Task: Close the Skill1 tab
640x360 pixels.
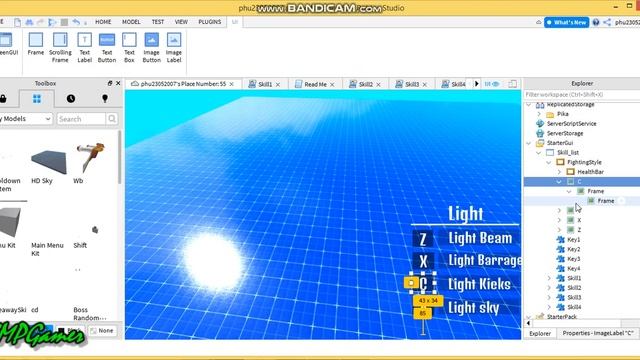Action: click(x=278, y=84)
